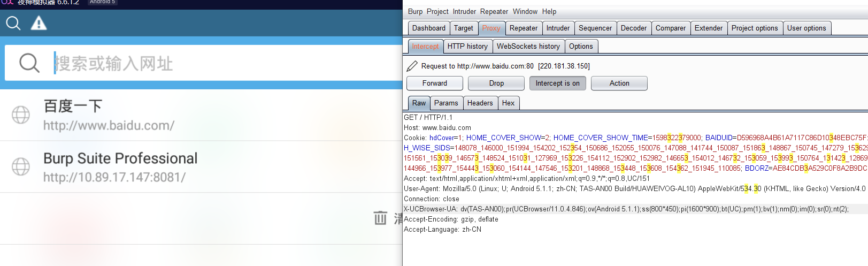Click the trash can icon in browser history

380,218
